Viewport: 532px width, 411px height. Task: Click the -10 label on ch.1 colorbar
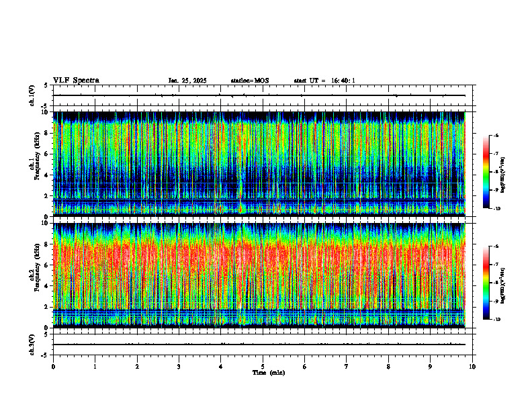click(x=496, y=209)
